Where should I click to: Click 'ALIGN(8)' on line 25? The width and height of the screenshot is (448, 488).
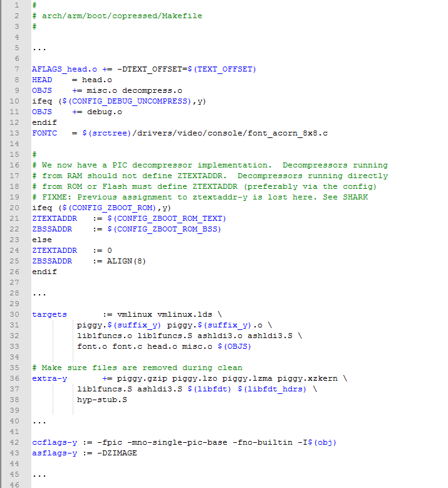coord(127,261)
